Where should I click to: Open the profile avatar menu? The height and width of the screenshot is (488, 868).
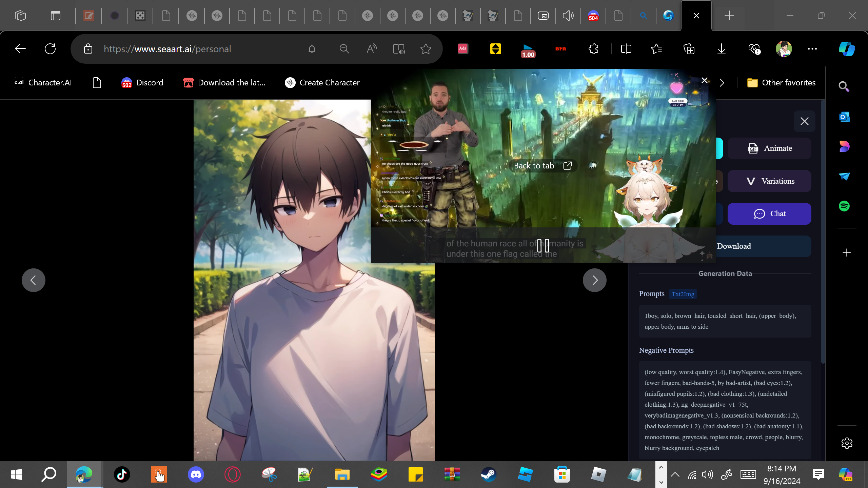tap(784, 49)
